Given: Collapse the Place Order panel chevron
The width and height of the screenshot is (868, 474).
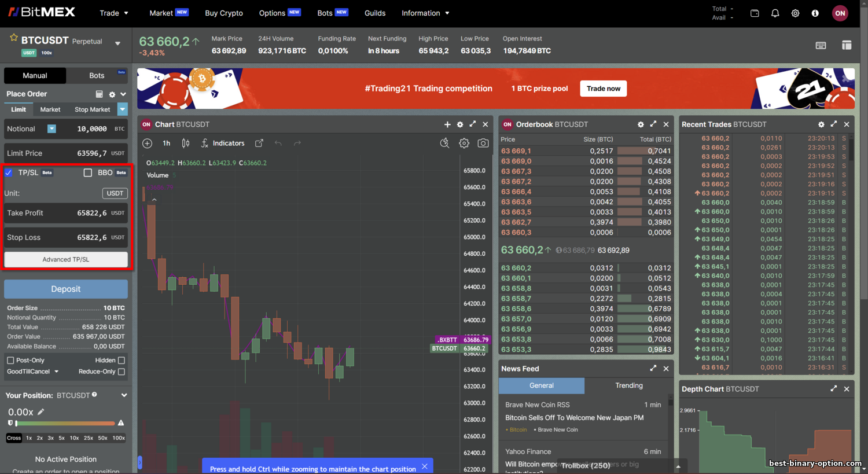Looking at the screenshot, I should 123,94.
